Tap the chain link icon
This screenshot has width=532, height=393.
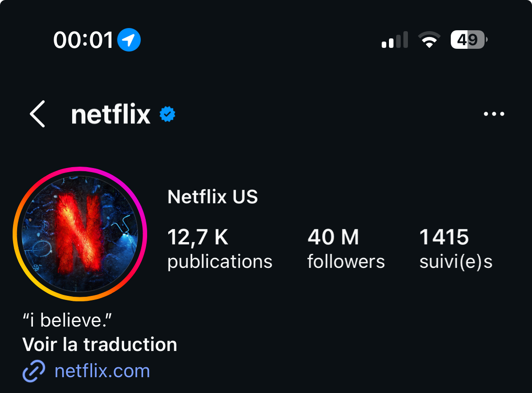coord(34,371)
